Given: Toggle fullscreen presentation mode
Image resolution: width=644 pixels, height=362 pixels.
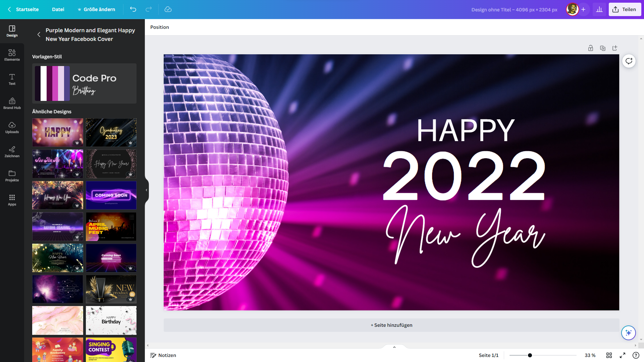Looking at the screenshot, I should pyautogui.click(x=623, y=355).
